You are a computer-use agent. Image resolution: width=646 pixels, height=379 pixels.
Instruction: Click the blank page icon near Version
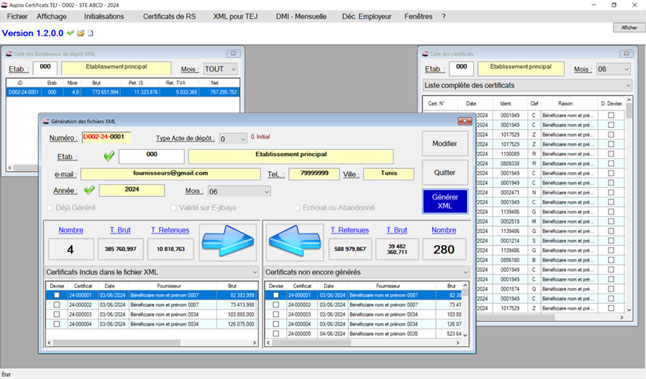point(91,33)
